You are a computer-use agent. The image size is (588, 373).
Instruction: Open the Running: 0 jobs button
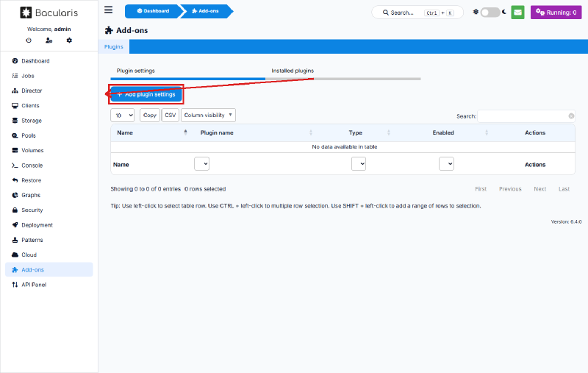[556, 13]
